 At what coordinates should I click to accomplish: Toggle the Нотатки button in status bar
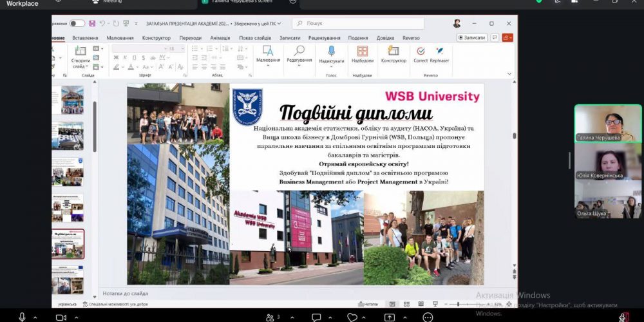tap(368, 305)
